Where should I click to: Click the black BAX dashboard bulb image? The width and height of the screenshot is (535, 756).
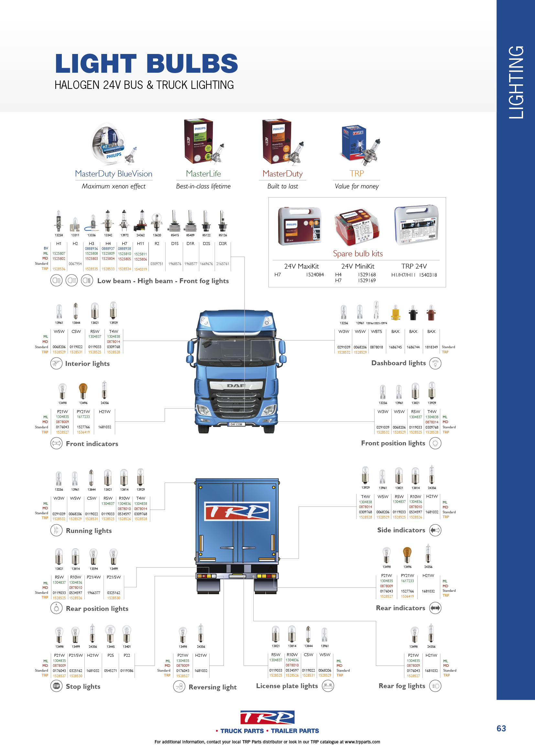coord(413,313)
